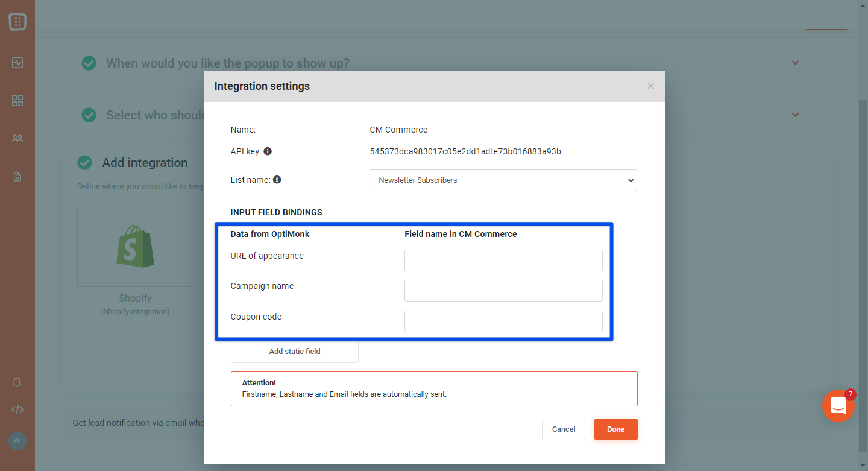Click the API key info icon

(268, 151)
